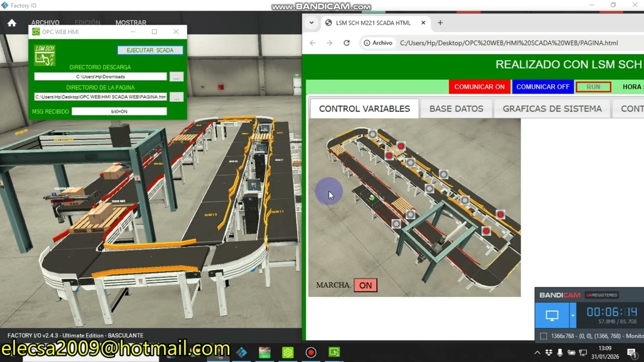Show hidden system tray icons
This screenshot has width=644, height=362.
click(537, 352)
